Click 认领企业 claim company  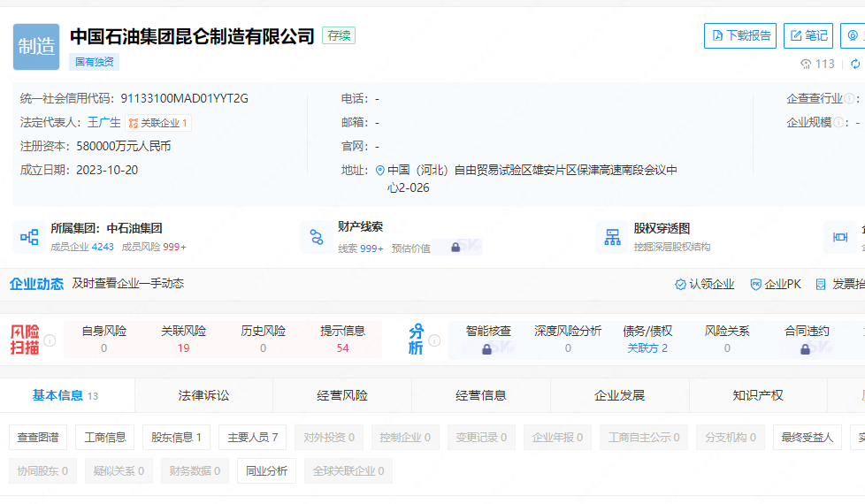pos(704,285)
